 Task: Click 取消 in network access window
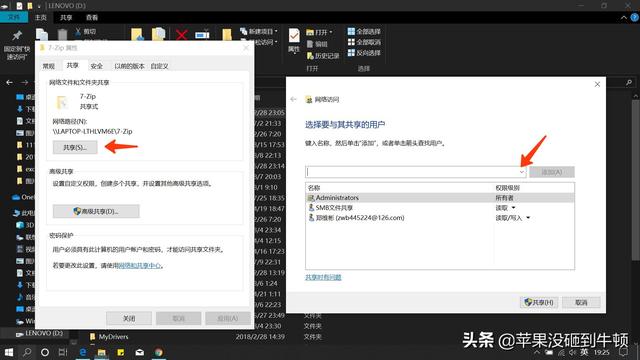click(581, 302)
